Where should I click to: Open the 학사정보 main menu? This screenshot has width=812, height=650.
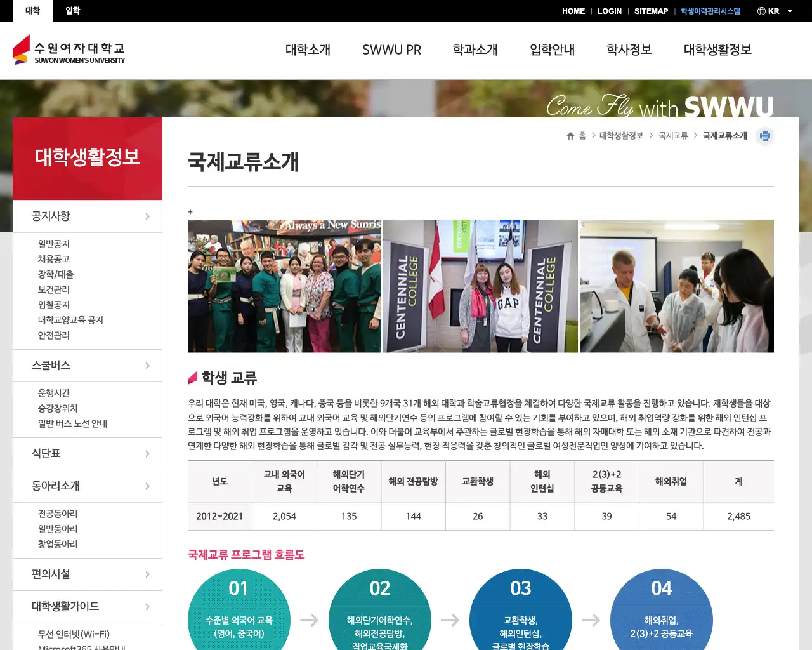point(629,50)
